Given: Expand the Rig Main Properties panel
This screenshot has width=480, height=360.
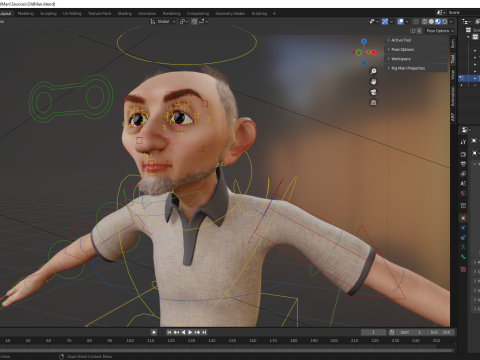Looking at the screenshot, I should pos(415,68).
